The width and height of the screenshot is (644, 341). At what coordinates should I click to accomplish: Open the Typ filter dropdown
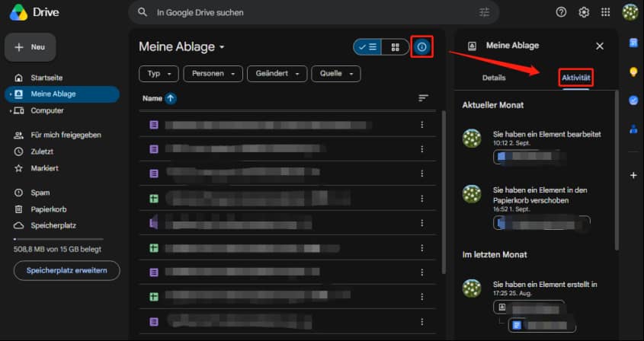(x=159, y=74)
